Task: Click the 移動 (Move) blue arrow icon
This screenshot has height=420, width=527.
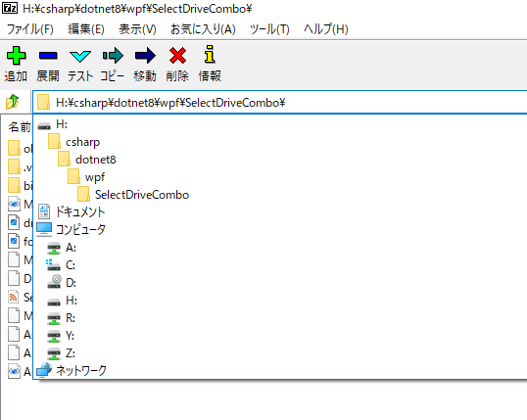Action: (145, 56)
